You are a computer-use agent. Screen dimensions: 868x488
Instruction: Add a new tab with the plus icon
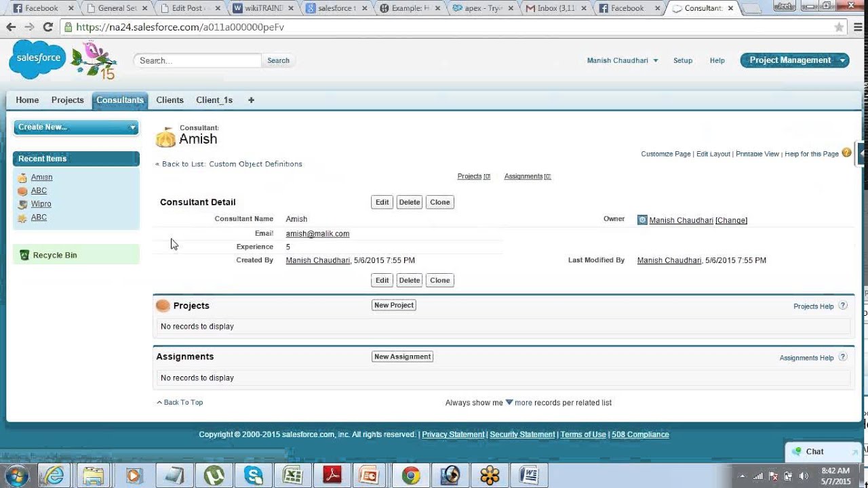[251, 100]
